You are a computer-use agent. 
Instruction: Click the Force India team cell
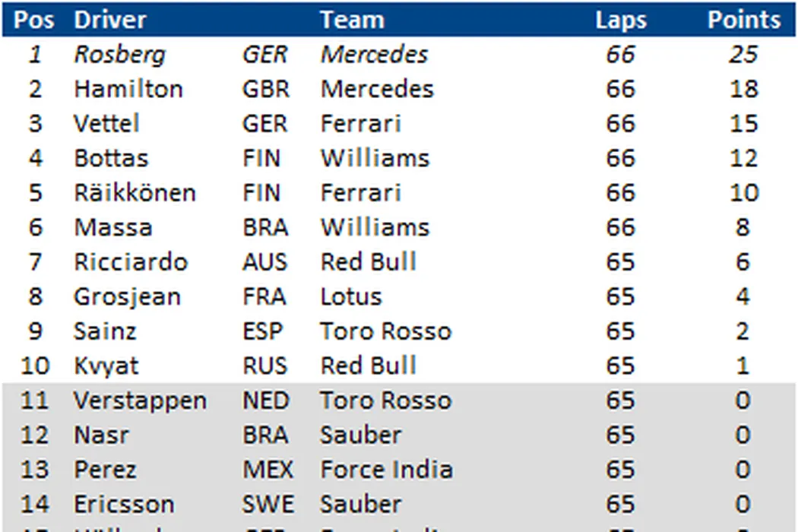click(386, 470)
